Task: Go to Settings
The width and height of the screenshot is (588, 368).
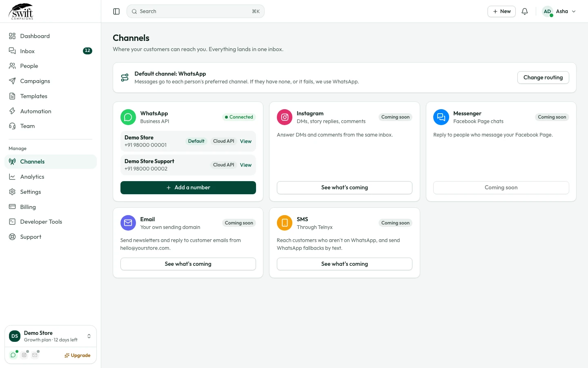Action: (51, 192)
